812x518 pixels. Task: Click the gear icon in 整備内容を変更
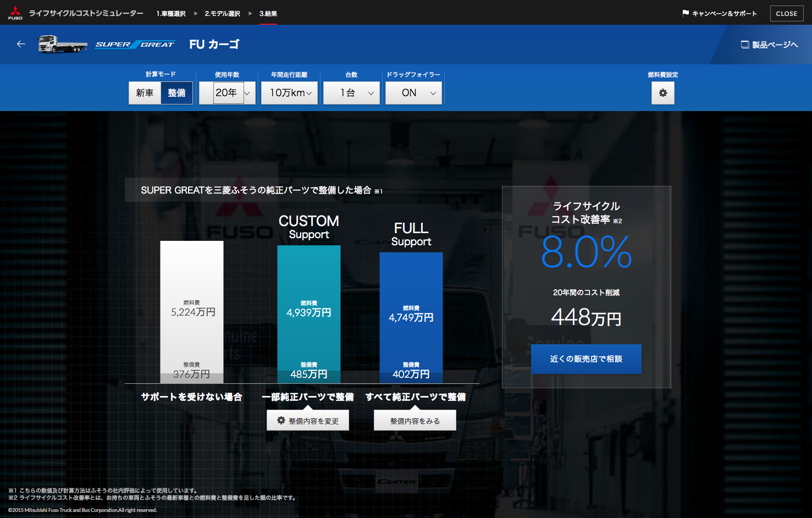(281, 421)
